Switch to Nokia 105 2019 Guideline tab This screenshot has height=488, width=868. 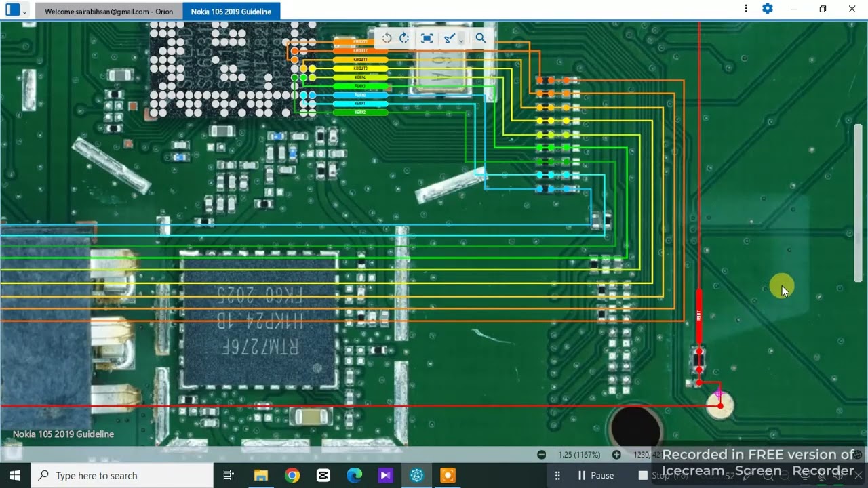[x=231, y=12]
